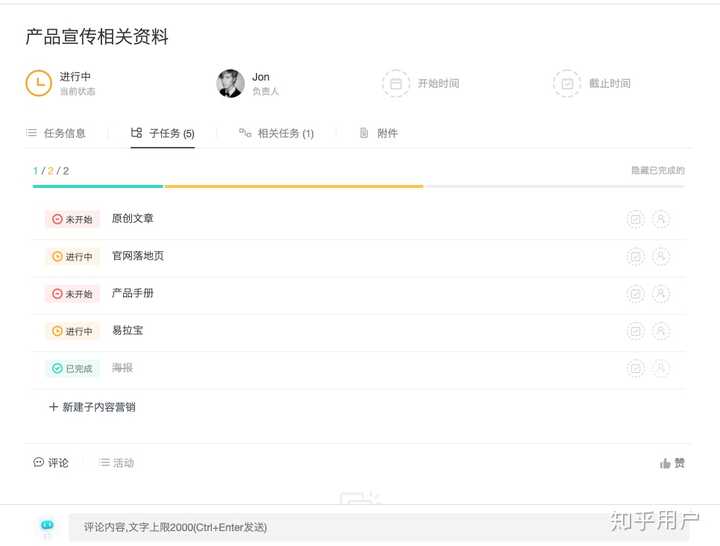Click the in-progress clock status icon
The image size is (720, 546).
point(38,83)
